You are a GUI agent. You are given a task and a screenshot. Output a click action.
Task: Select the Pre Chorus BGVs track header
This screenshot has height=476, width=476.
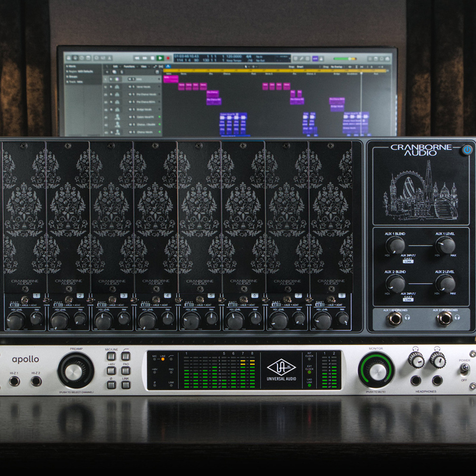[132, 102]
